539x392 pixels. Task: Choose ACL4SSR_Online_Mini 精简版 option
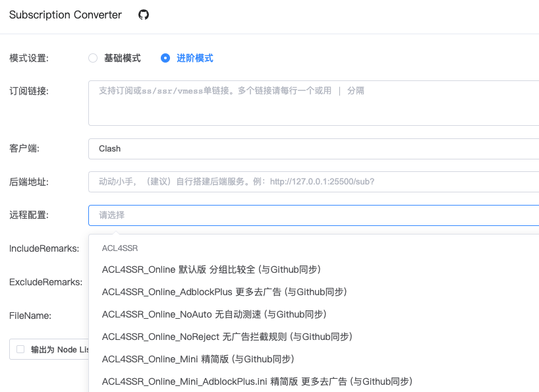pyautogui.click(x=314, y=359)
